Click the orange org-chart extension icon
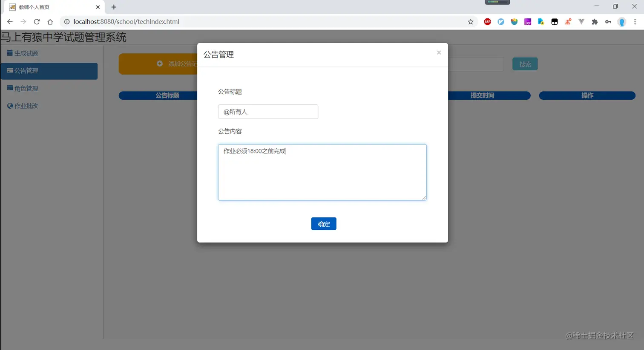The height and width of the screenshot is (350, 644). [568, 22]
